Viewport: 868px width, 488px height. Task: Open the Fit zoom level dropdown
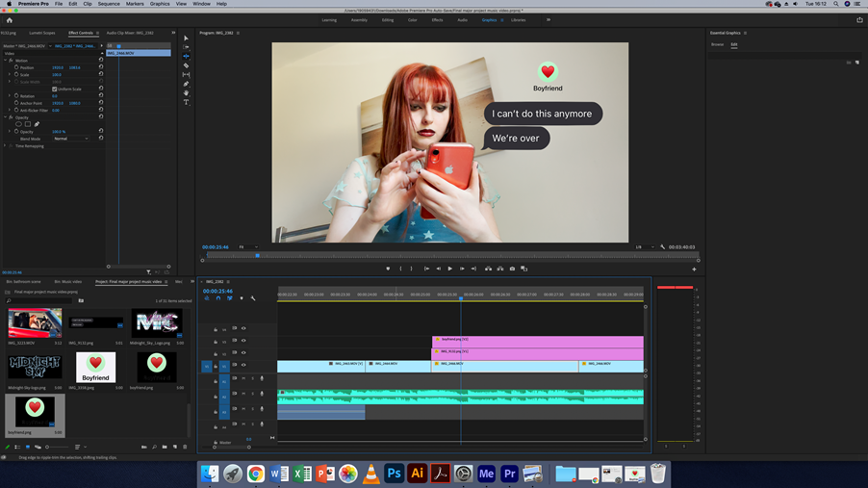248,247
